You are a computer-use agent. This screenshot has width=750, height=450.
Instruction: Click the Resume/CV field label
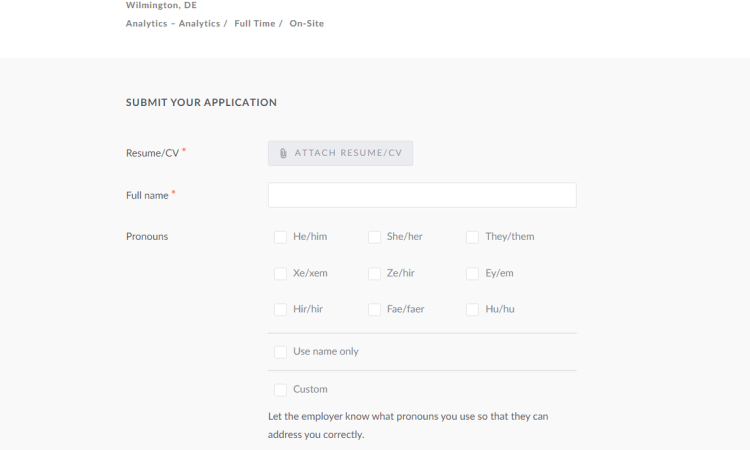pyautogui.click(x=153, y=153)
